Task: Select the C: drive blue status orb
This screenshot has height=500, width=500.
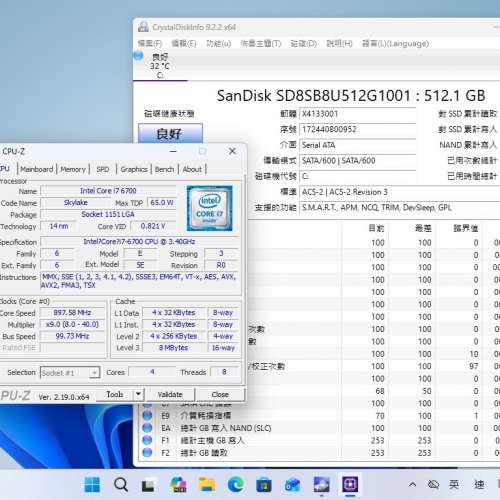Action: pyautogui.click(x=138, y=56)
